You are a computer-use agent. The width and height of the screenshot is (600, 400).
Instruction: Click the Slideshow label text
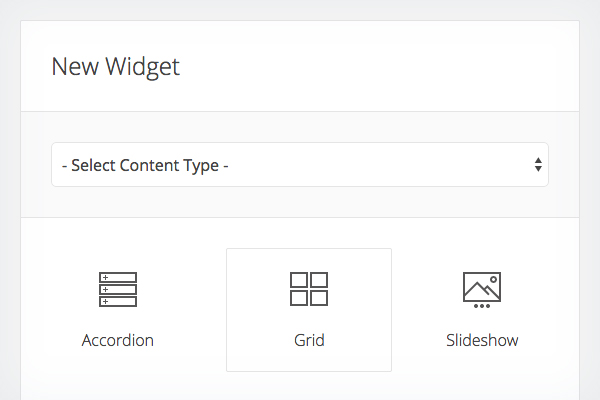(x=482, y=340)
